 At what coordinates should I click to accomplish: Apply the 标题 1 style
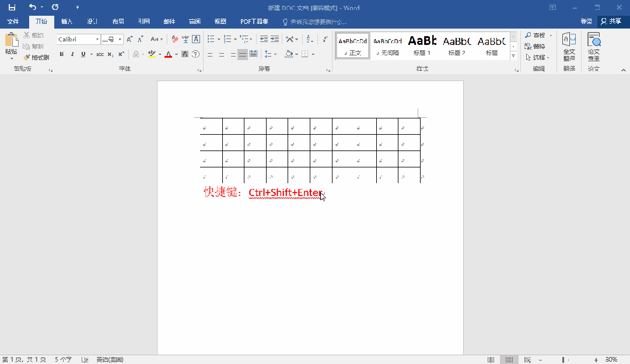pos(421,45)
